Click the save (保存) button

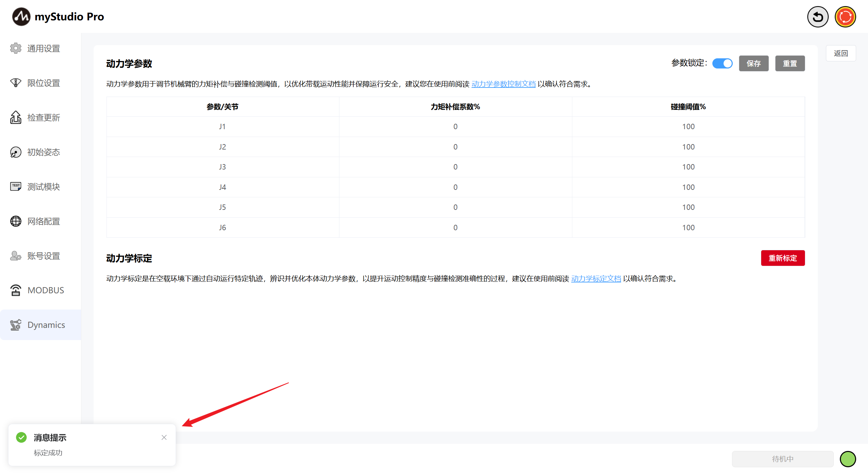pos(753,63)
